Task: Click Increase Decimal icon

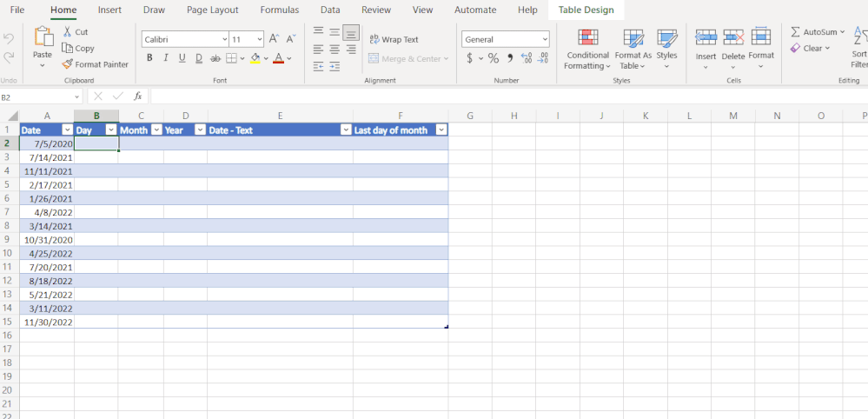Action: click(527, 58)
